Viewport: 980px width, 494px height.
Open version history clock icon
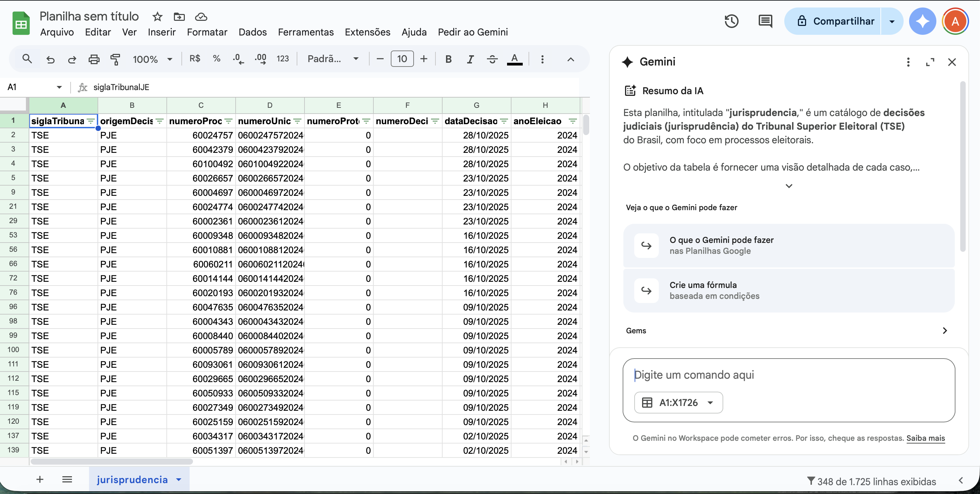[731, 21]
